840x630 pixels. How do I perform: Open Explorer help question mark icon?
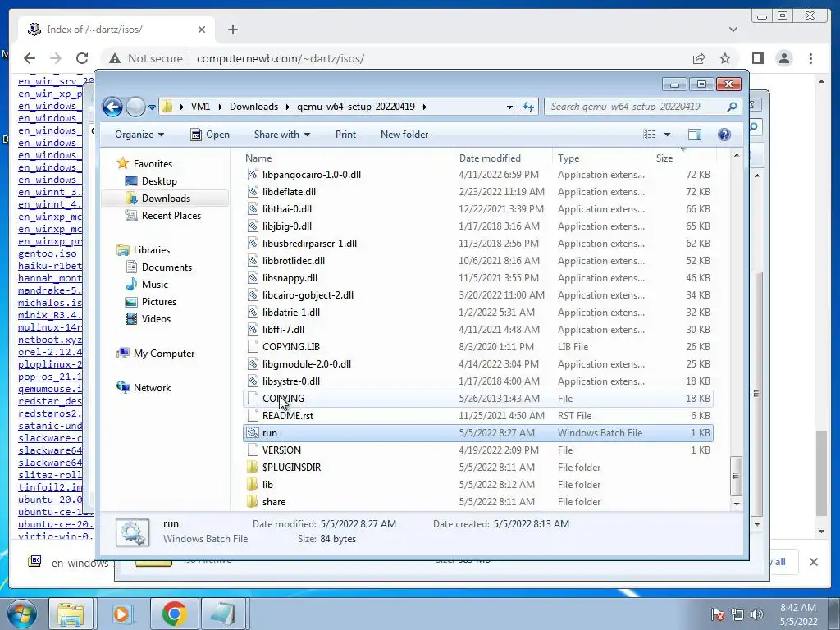pos(724,135)
